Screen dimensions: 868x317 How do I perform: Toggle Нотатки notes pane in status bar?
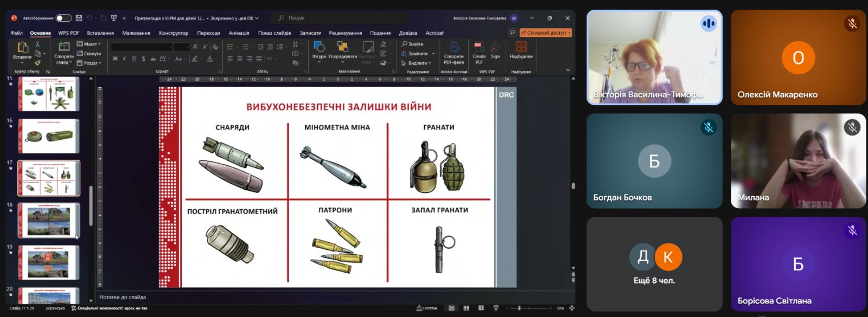coord(427,308)
